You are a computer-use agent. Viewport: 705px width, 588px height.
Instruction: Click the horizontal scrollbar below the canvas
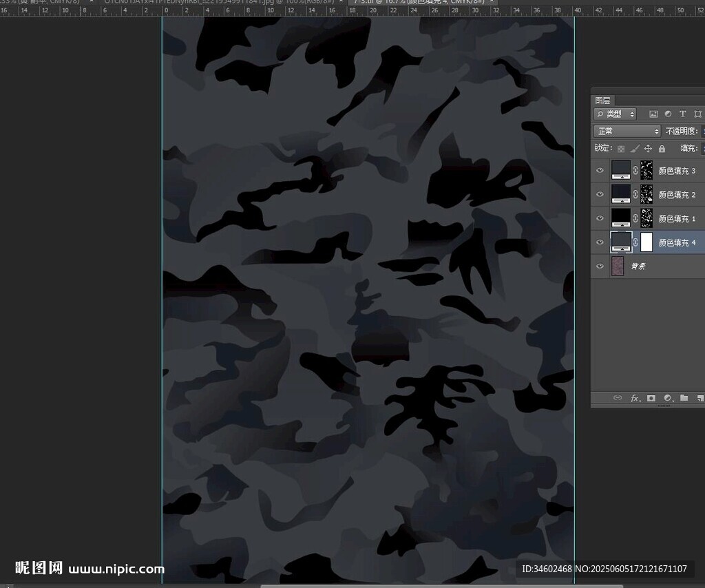click(x=441, y=586)
